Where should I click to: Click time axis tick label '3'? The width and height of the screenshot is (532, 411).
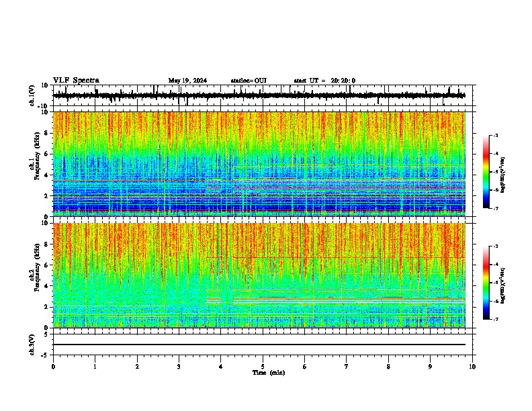(179, 367)
